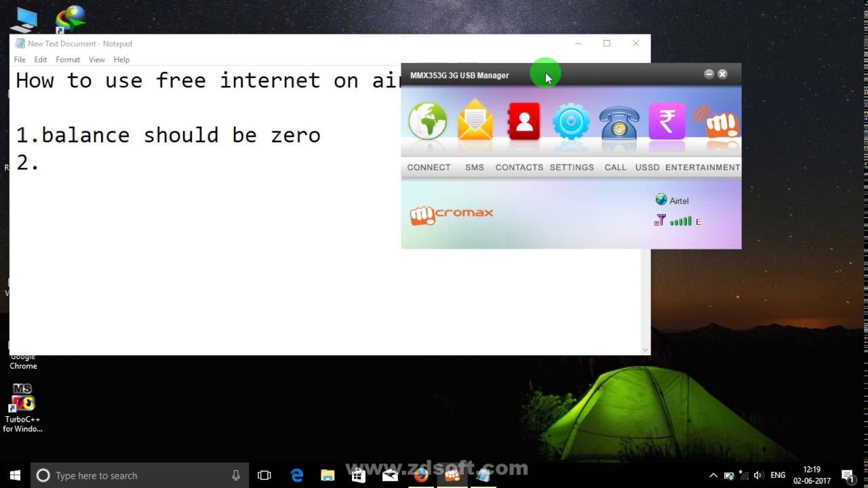Open the Windows Start menu
The height and width of the screenshot is (488, 868).
(15, 475)
